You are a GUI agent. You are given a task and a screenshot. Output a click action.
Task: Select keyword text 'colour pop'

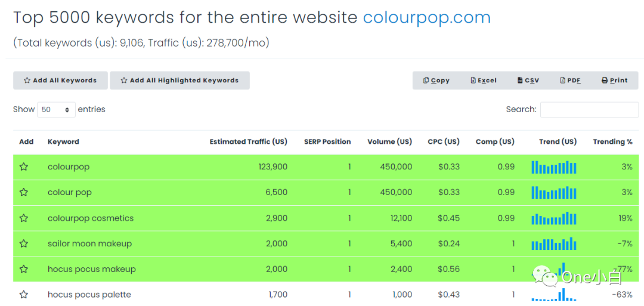69,192
